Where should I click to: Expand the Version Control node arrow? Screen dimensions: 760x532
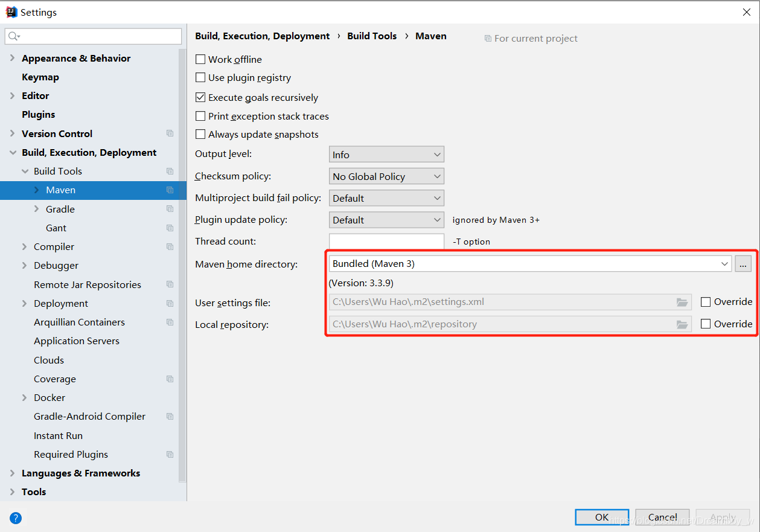pos(13,134)
